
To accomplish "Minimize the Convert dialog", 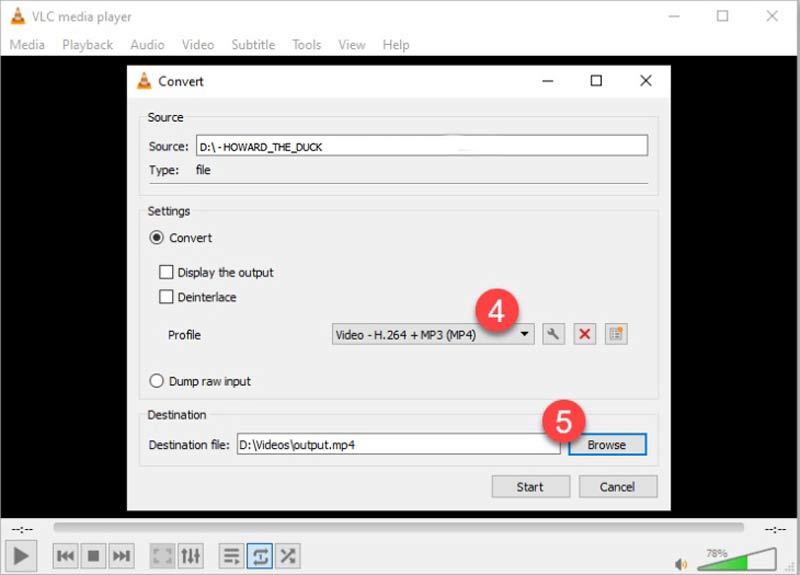I will 548,81.
